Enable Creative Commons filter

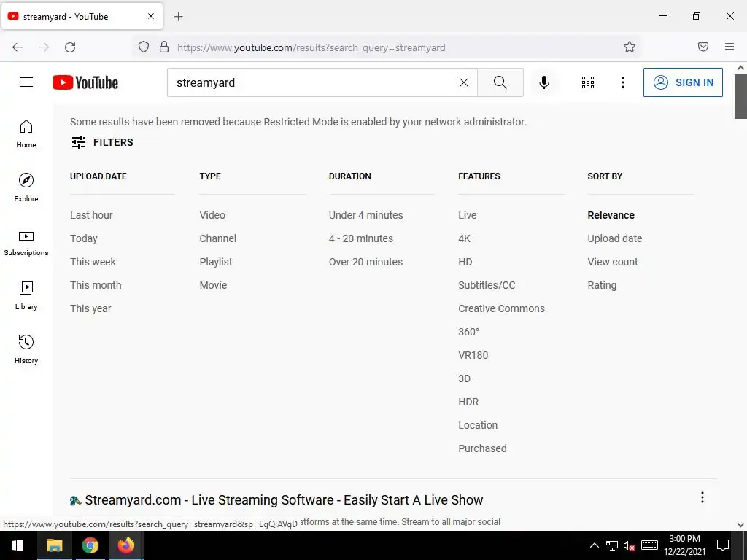pyautogui.click(x=502, y=308)
